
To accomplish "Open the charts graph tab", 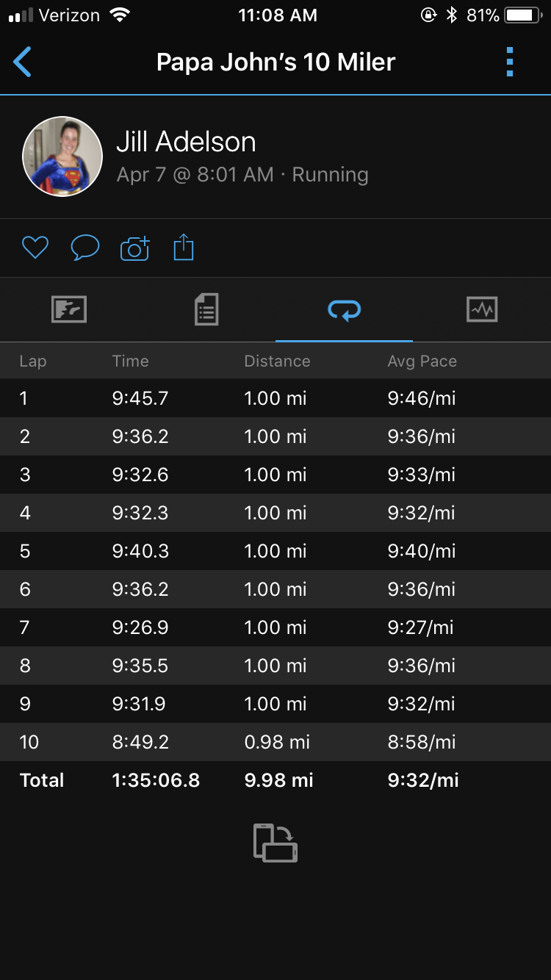I will (x=482, y=309).
